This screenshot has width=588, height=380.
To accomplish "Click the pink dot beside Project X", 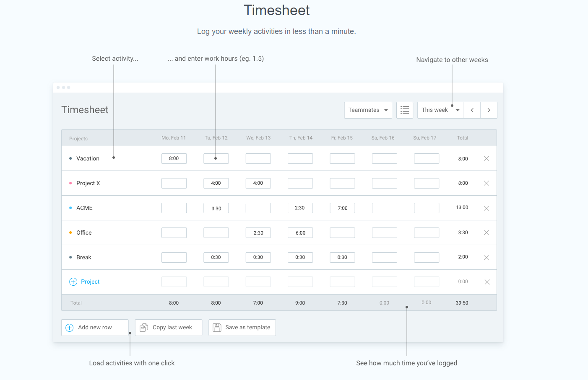I will [70, 183].
